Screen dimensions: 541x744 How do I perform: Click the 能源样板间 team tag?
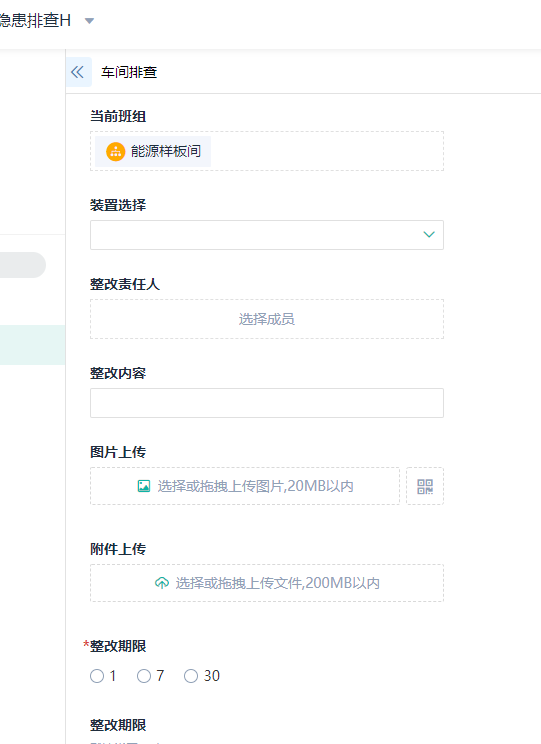coord(153,151)
